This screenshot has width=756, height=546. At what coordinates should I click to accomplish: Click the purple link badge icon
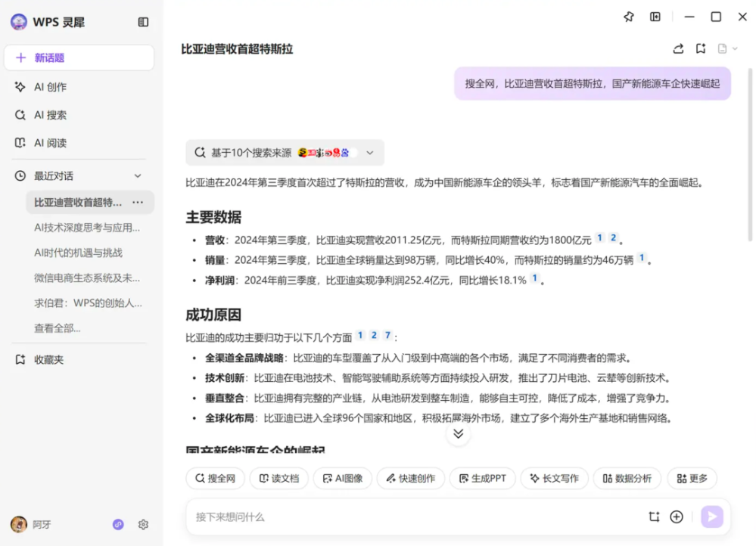tap(118, 524)
